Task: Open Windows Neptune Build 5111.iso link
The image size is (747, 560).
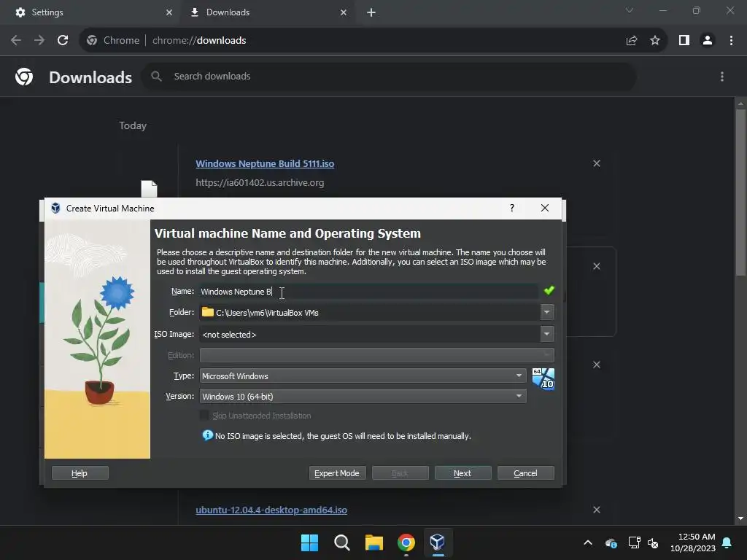Action: pos(265,163)
